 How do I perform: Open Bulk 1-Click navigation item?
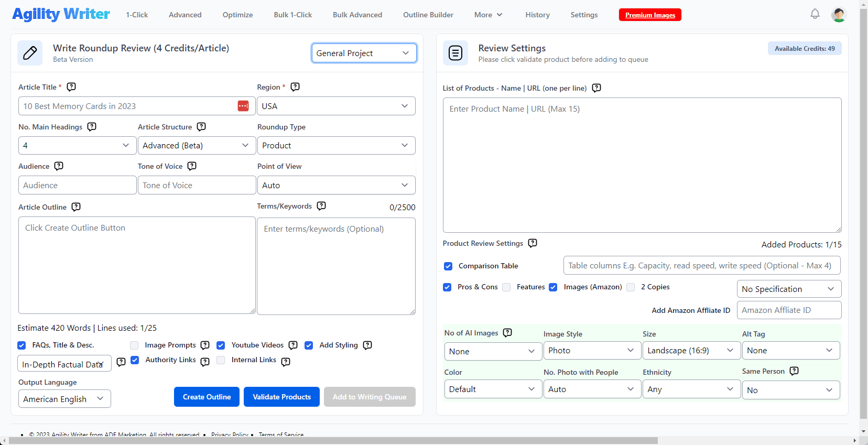coord(292,15)
